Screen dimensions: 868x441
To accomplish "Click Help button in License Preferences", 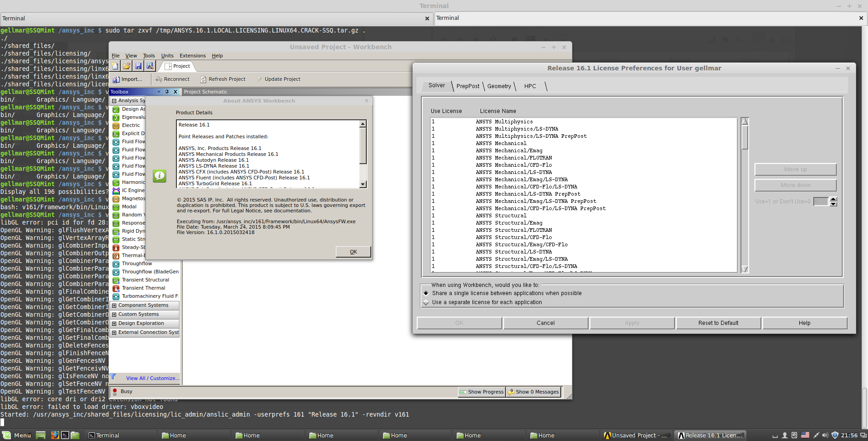I will click(805, 323).
